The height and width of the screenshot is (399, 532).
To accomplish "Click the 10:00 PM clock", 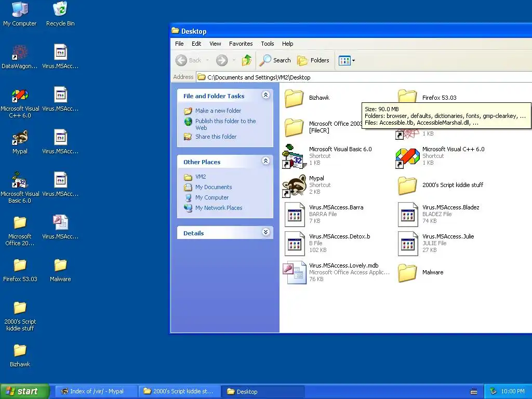I will click(x=513, y=391).
